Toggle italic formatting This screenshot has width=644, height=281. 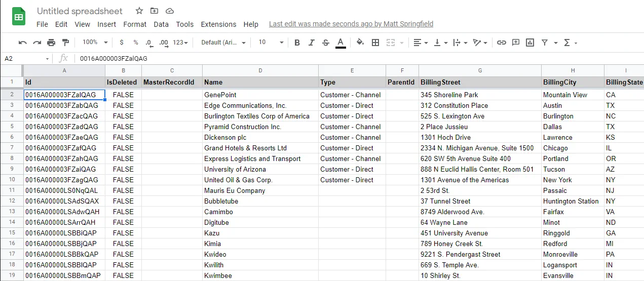click(311, 43)
